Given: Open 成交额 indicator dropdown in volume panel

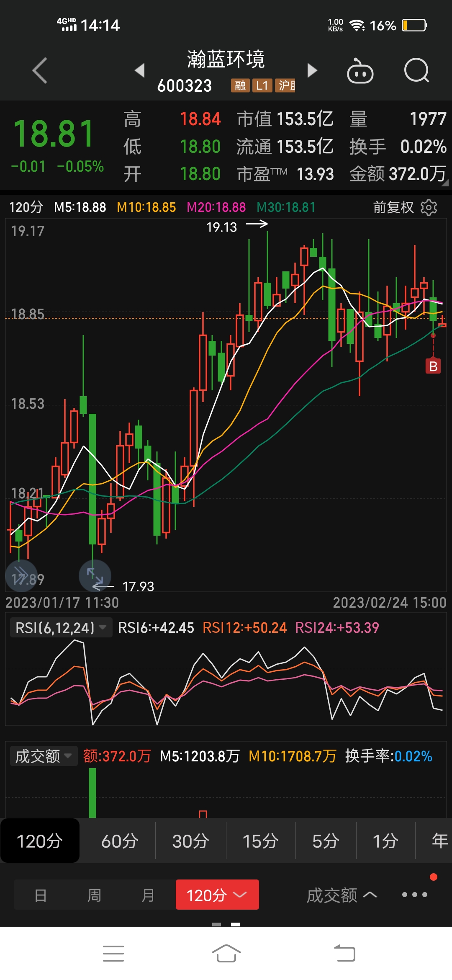Looking at the screenshot, I should (x=43, y=756).
